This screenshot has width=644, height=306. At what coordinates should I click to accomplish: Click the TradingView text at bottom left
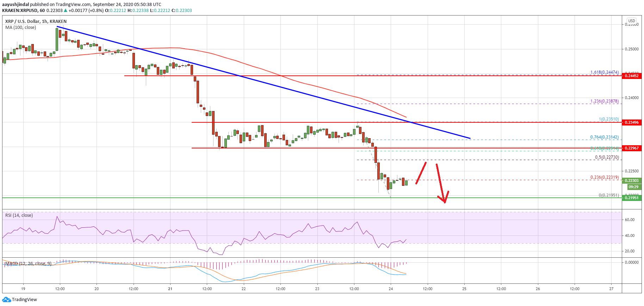[x=24, y=300]
